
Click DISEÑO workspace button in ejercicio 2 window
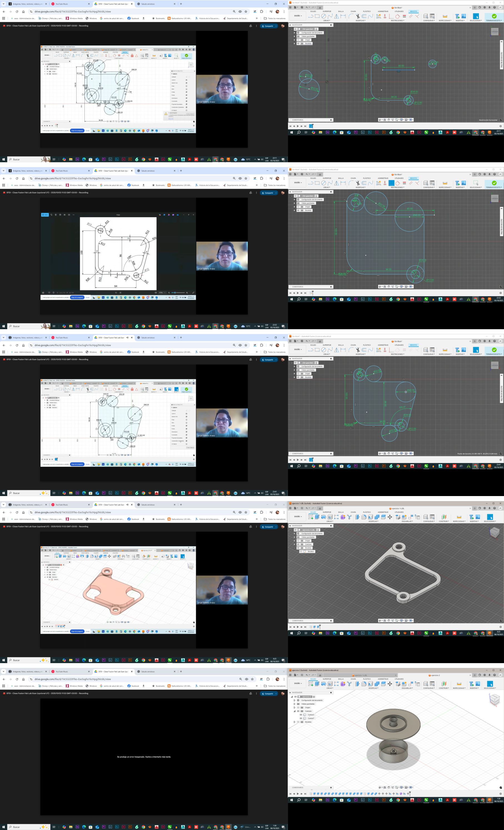[298, 683]
